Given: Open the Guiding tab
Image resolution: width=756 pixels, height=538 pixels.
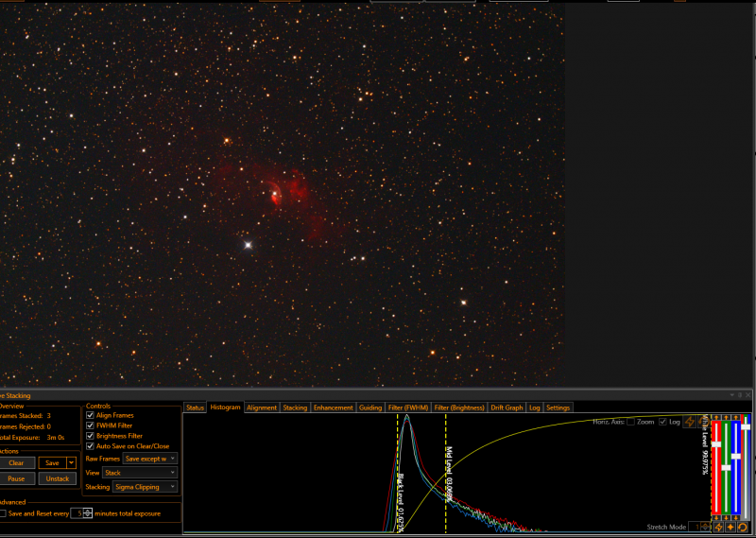Looking at the screenshot, I should pos(370,408).
